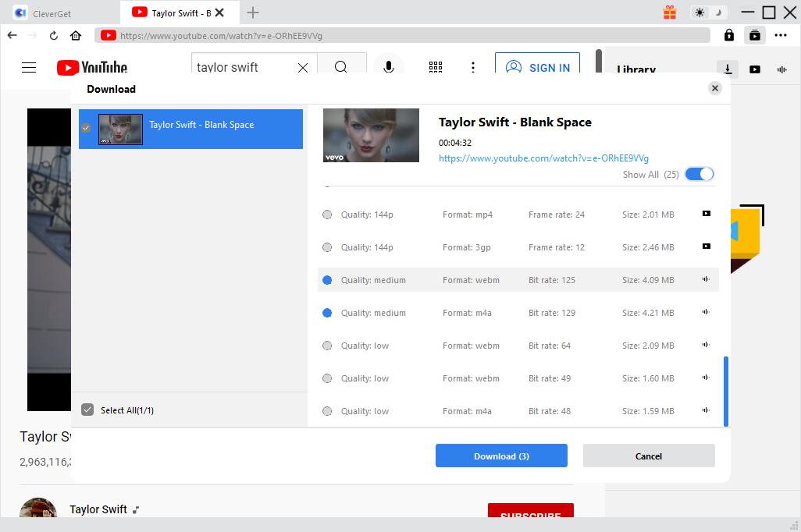Open the video tab in Library

click(x=755, y=69)
